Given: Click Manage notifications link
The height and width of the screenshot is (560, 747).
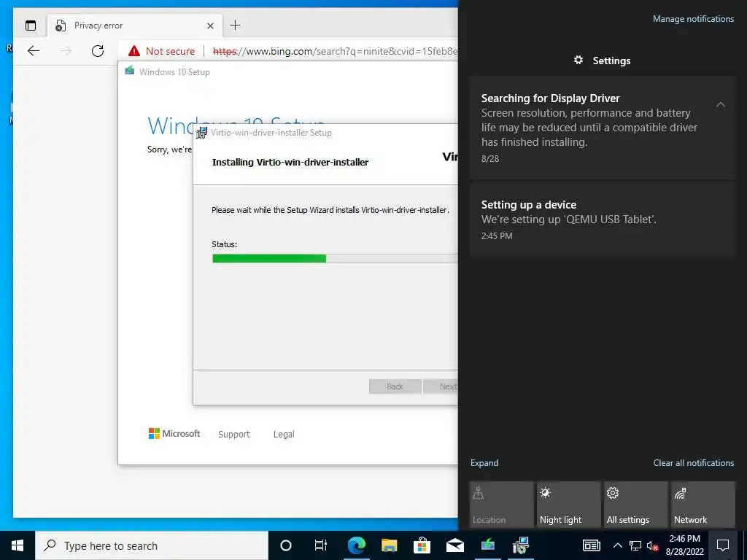Looking at the screenshot, I should [693, 19].
